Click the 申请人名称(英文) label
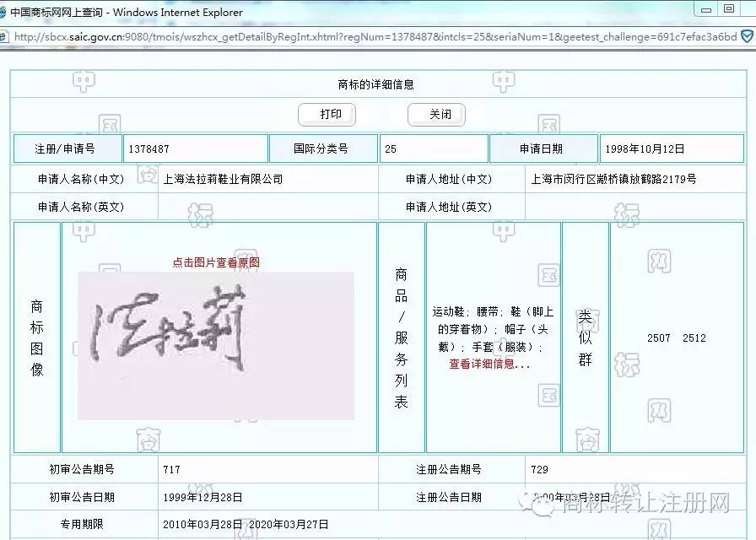756x540 pixels. tap(81, 207)
